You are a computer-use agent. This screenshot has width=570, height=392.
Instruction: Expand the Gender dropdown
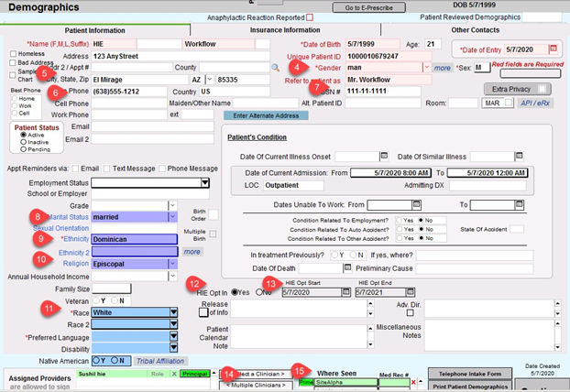pyautogui.click(x=427, y=67)
